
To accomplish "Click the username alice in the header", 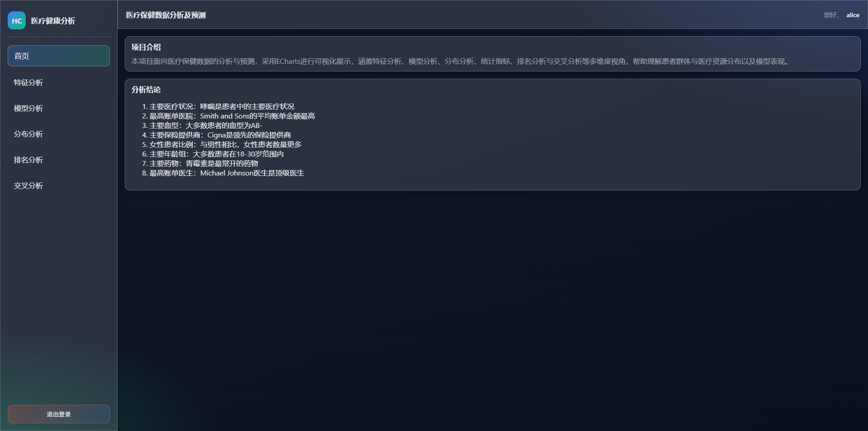I will pyautogui.click(x=852, y=15).
